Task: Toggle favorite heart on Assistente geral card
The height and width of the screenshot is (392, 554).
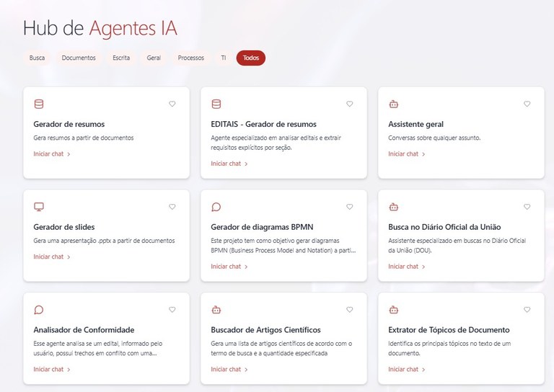Action: 527,104
